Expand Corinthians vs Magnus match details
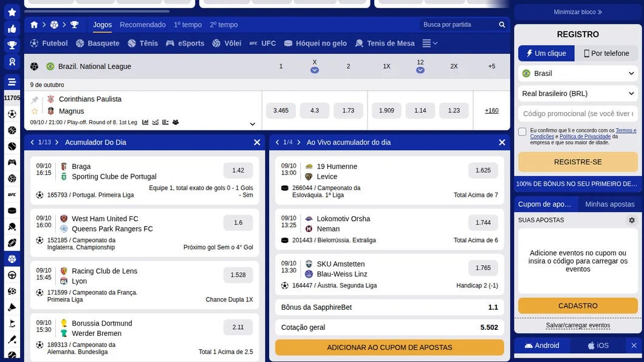644x362 pixels. click(x=252, y=124)
